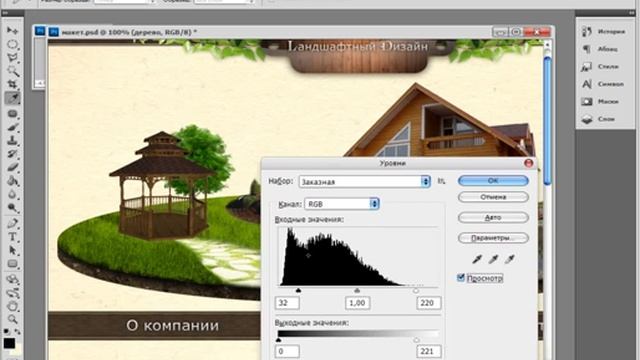Click the input midtone gray slider
The height and width of the screenshot is (360, 640).
click(x=357, y=290)
